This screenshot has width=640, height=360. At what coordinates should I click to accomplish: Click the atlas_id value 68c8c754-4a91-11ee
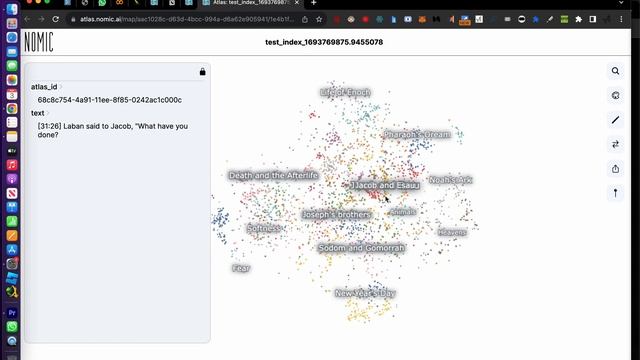point(110,100)
